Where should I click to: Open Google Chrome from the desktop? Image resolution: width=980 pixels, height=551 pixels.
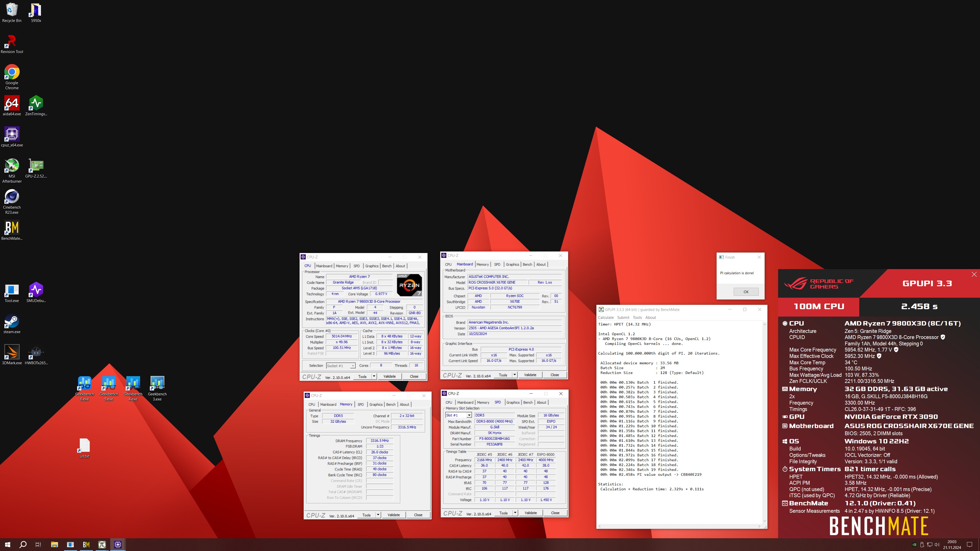[12, 77]
